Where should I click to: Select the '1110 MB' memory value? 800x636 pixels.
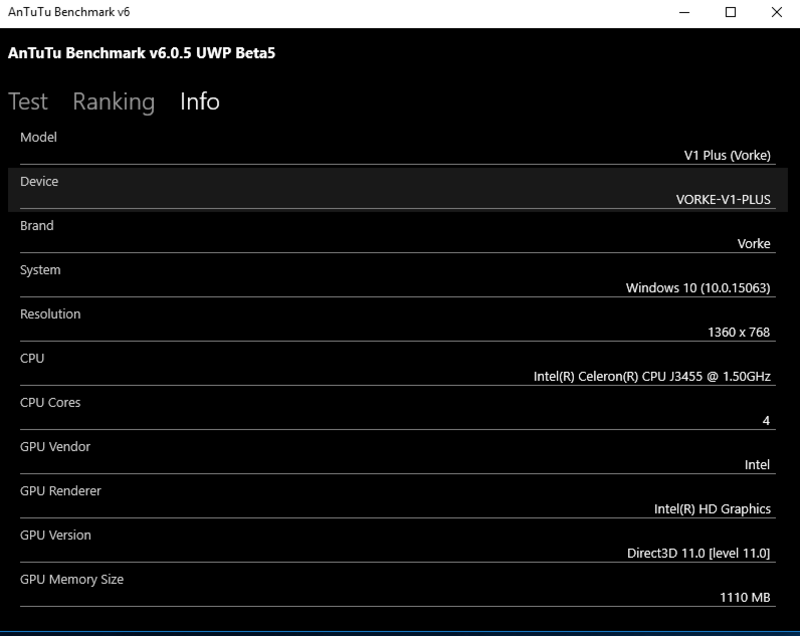click(x=745, y=597)
